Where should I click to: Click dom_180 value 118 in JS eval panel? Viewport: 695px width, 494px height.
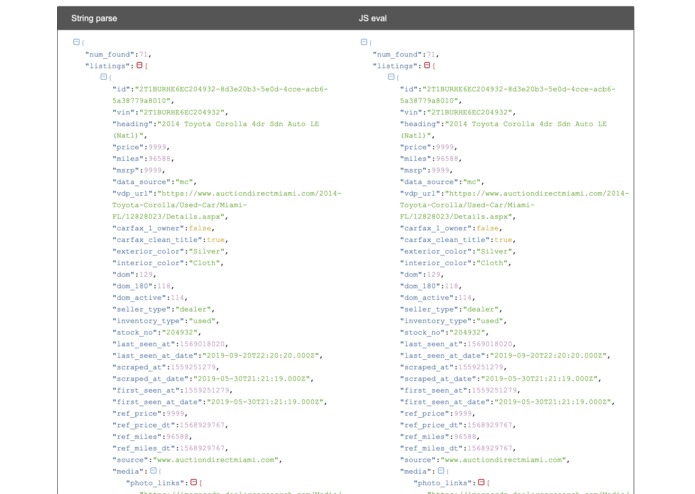[452, 286]
